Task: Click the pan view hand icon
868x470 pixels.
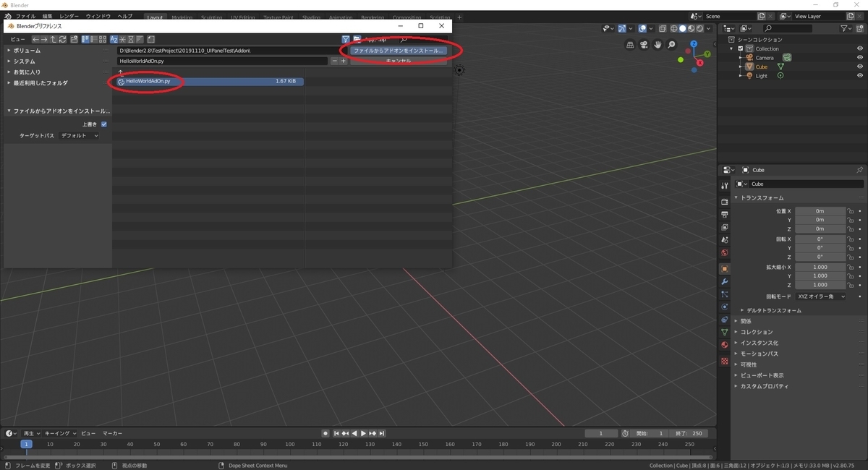Action: pyautogui.click(x=658, y=45)
